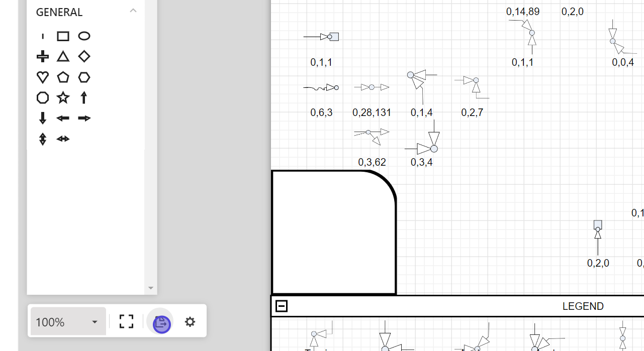The width and height of the screenshot is (644, 351).
Task: Pick the triangle shape
Action: coord(63,56)
